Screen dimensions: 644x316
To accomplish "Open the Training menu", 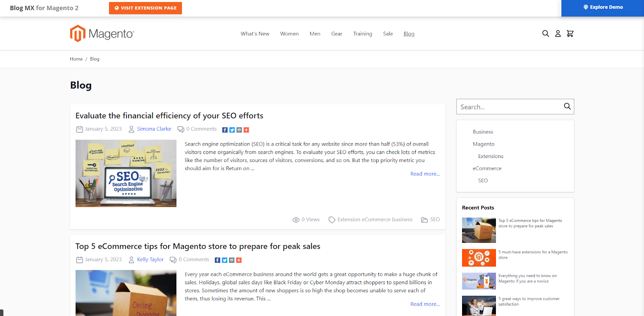I will (x=363, y=34).
